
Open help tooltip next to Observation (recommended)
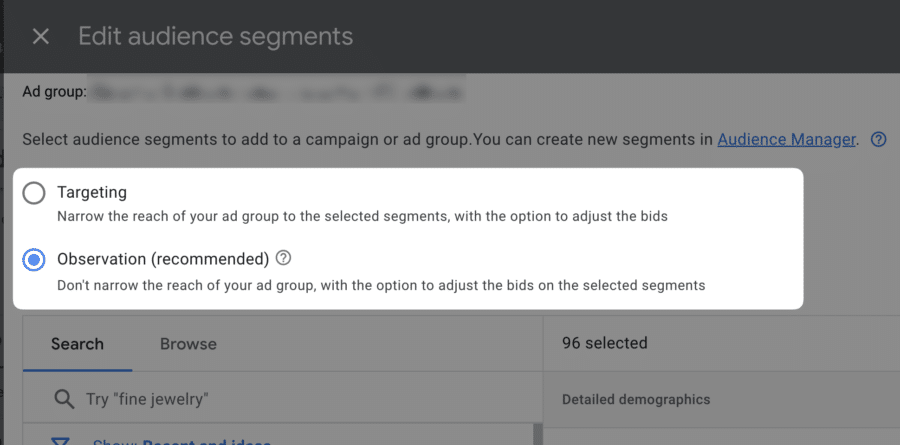point(284,258)
